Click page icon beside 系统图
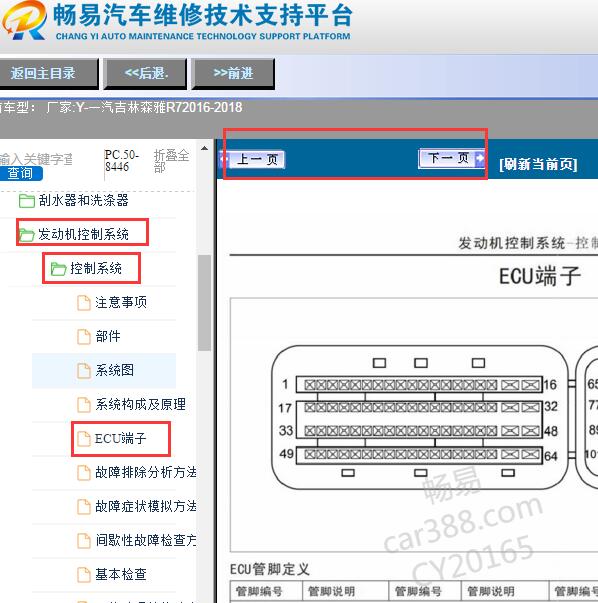Viewport: 598px width, 603px height. pos(83,371)
